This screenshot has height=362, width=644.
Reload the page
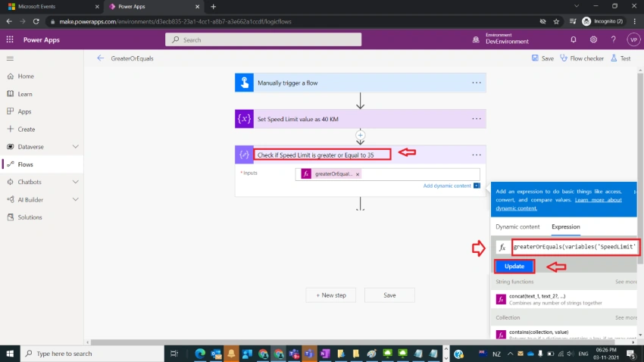(36, 21)
